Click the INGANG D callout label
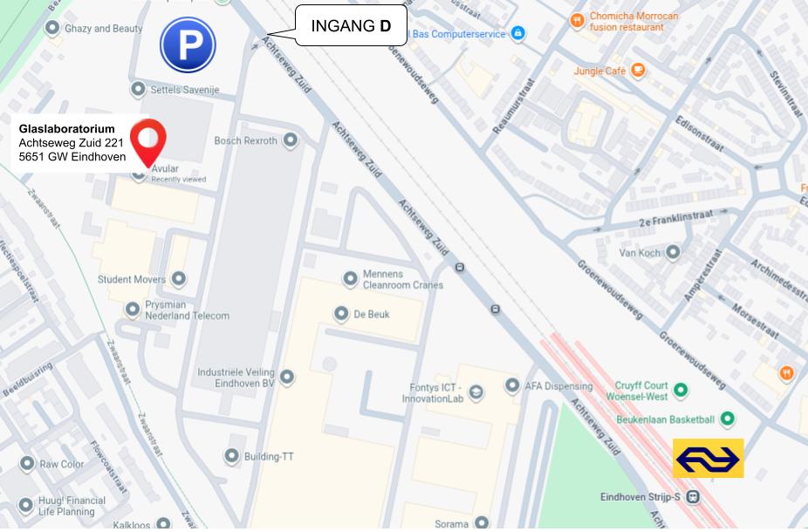 coord(351,26)
